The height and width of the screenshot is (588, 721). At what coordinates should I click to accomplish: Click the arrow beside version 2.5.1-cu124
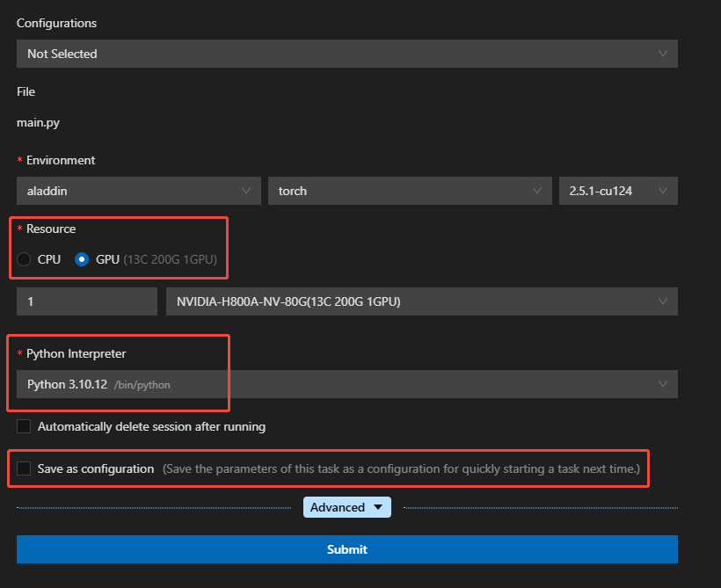click(x=663, y=191)
